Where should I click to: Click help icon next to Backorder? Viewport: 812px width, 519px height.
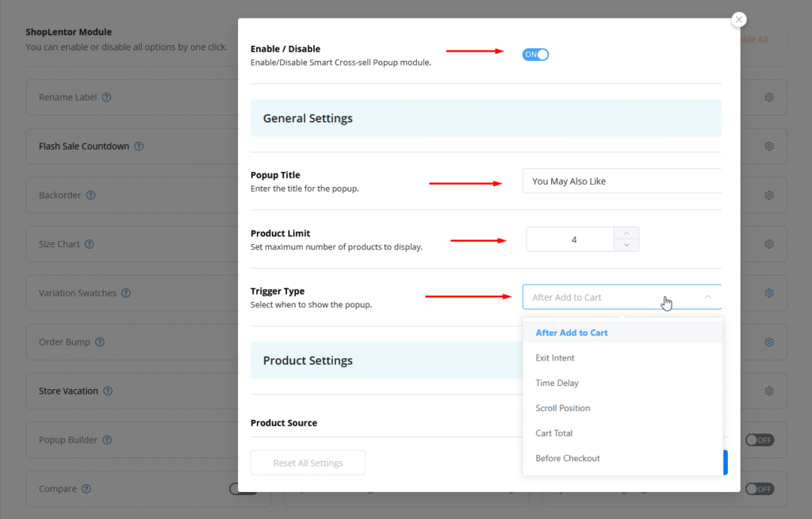click(90, 195)
